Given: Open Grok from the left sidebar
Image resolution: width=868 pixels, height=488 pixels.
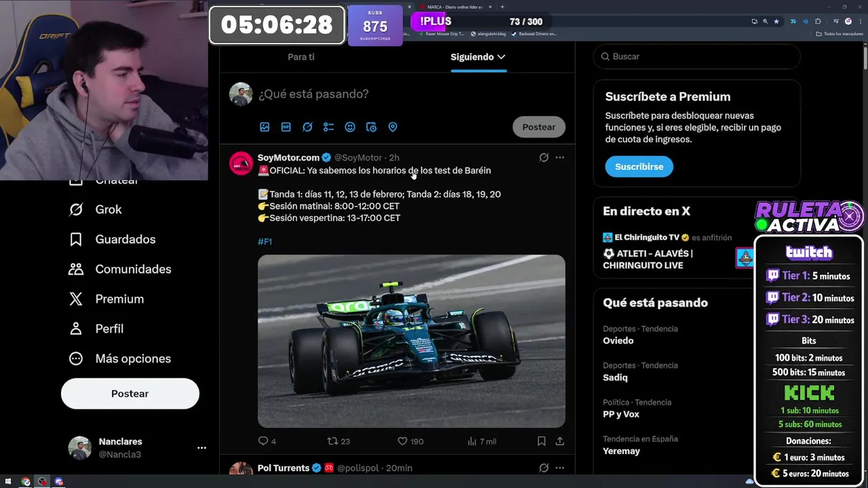Looking at the screenshot, I should [x=96, y=209].
